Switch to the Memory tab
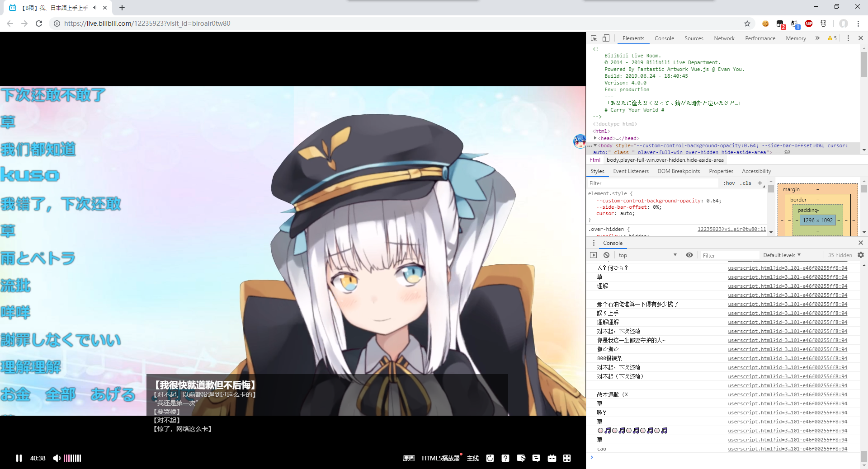Viewport: 868px width, 469px height. 796,38
